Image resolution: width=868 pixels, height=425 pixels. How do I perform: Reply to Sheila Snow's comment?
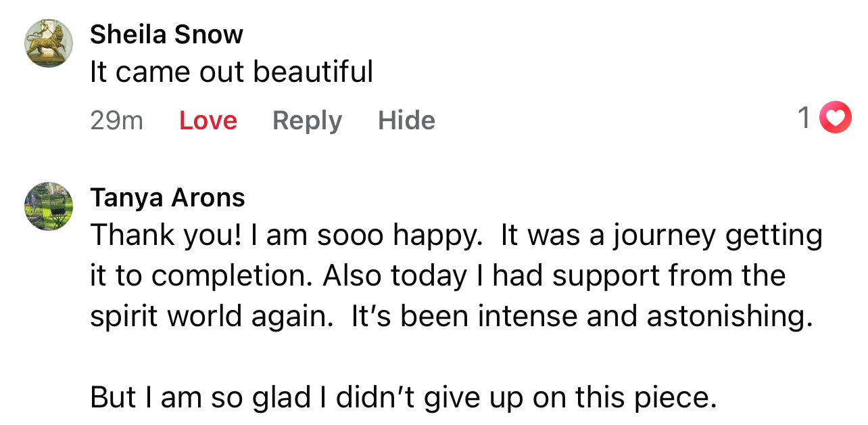[307, 120]
